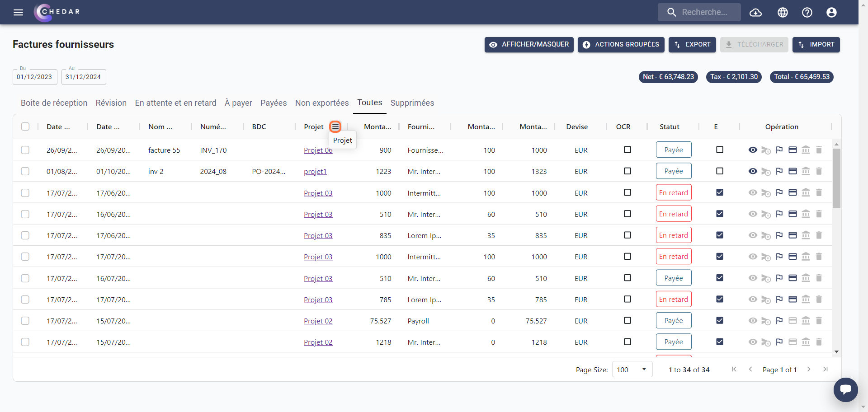Screen dimensions: 868x412
Task: Go to the previous page arrow
Action: [750, 370]
